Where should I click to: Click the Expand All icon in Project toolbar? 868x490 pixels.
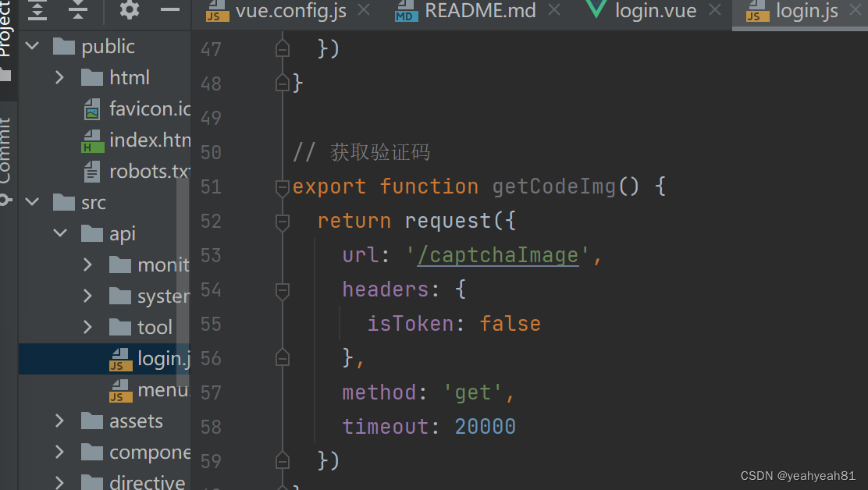click(x=37, y=10)
